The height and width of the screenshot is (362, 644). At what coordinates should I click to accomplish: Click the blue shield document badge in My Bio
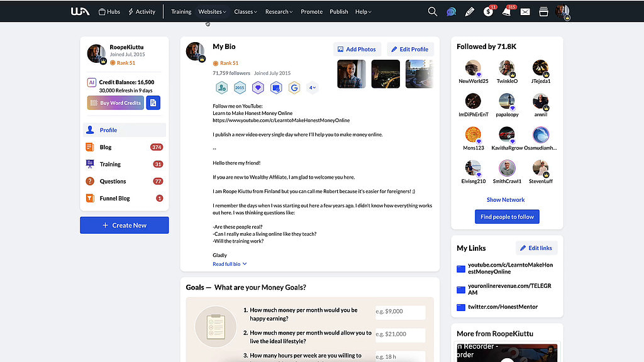click(x=276, y=87)
